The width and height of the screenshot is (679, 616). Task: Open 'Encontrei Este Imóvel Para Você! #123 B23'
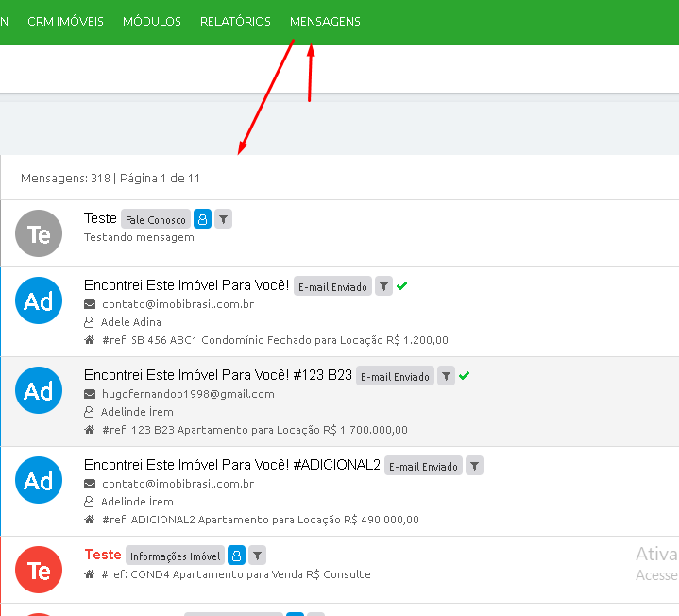click(x=218, y=375)
